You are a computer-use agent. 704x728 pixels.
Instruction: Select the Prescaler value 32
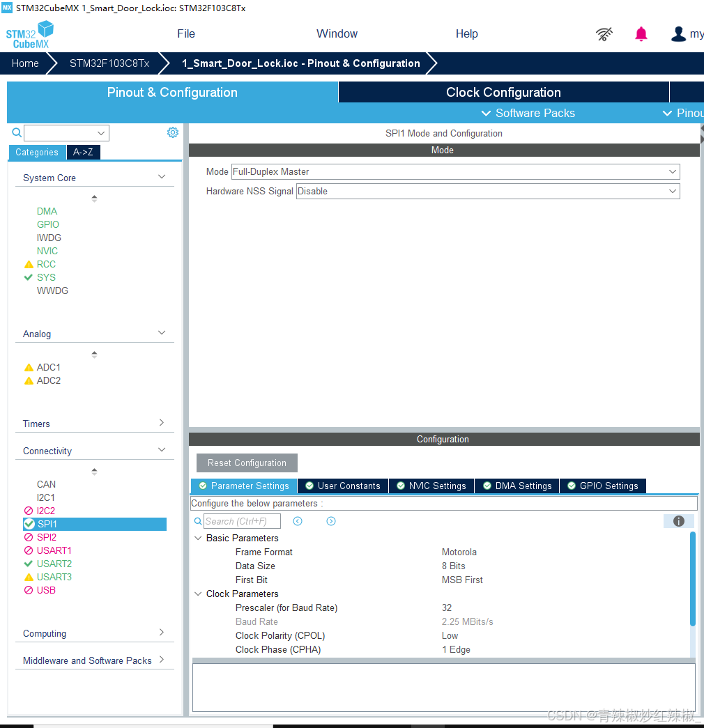click(x=447, y=607)
